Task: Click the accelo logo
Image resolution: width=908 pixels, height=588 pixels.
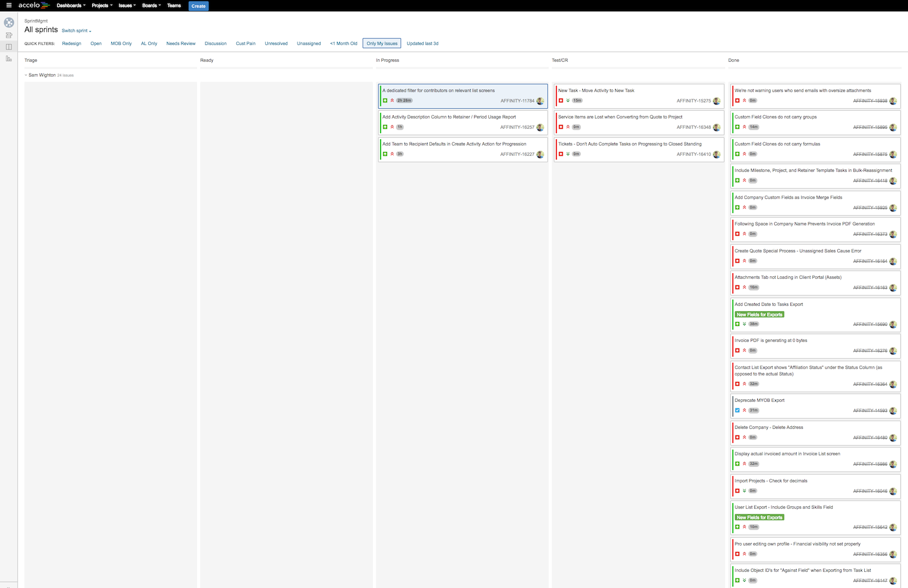Action: click(31, 6)
